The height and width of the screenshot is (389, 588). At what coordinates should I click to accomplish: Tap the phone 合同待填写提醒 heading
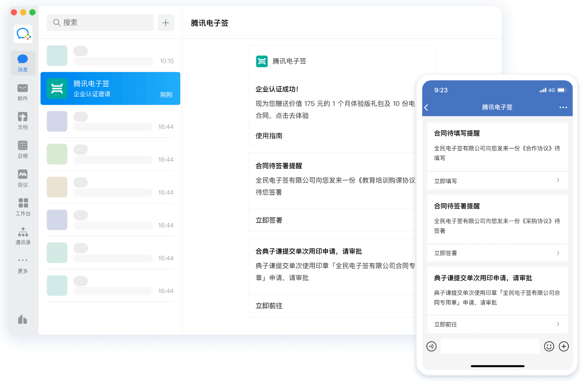coord(457,133)
